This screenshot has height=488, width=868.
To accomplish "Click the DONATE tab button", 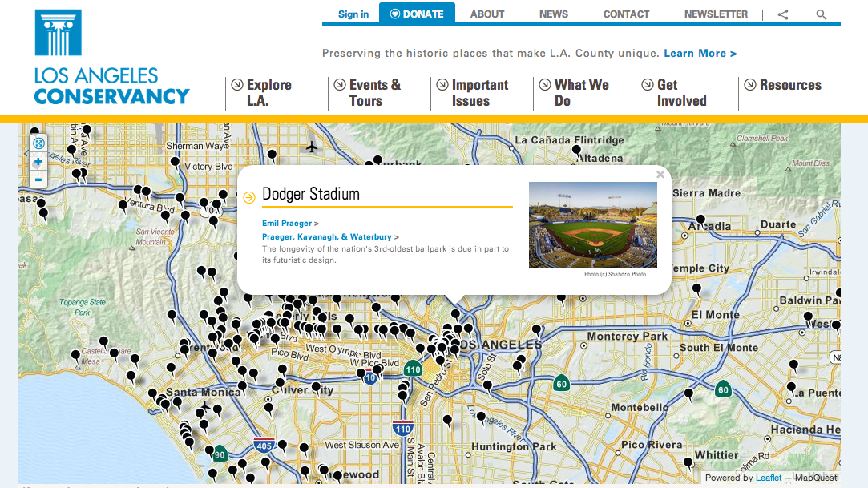I will [417, 14].
